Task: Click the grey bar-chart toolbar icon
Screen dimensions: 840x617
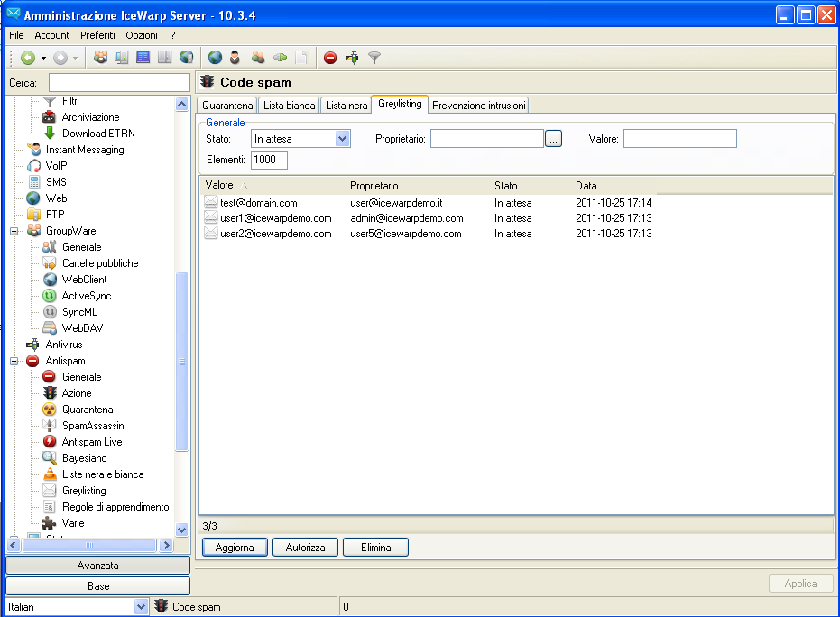Action: tap(164, 57)
